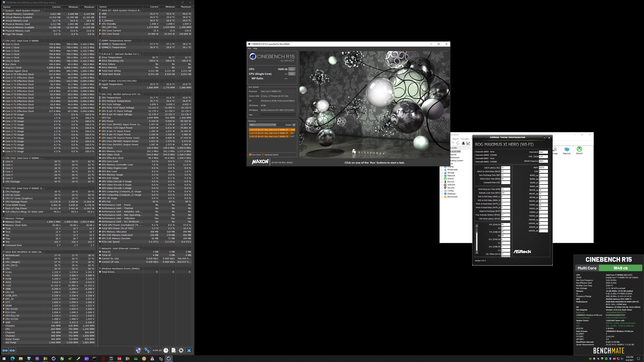The width and height of the screenshot is (644, 362).
Task: Minimize the ASRock Timing Configurator
Action: (x=545, y=137)
